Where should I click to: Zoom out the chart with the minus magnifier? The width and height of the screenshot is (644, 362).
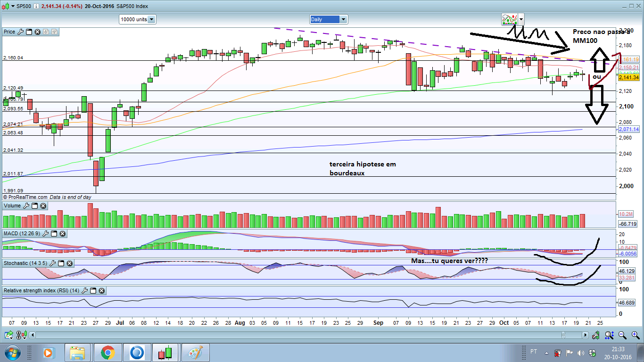point(622,335)
